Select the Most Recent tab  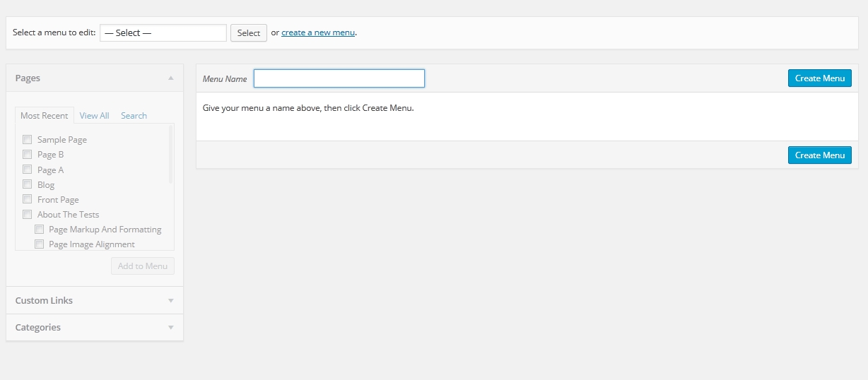pyautogui.click(x=44, y=116)
